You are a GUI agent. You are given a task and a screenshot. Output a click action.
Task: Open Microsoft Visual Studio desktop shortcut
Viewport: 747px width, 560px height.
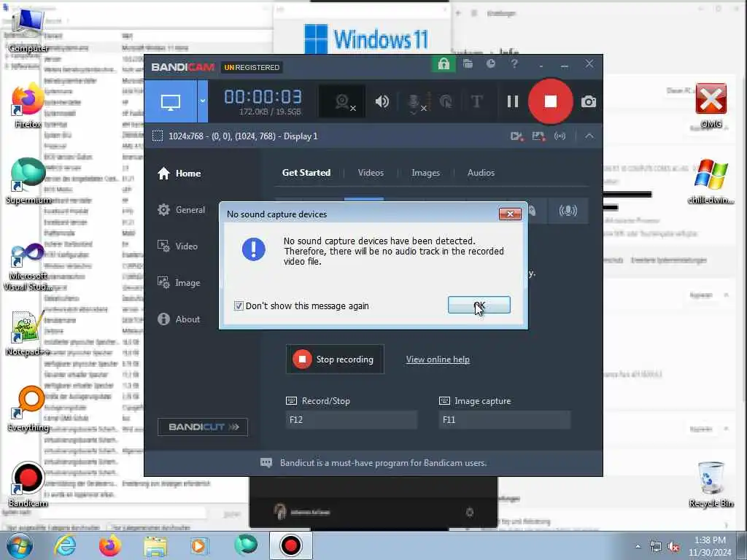click(x=28, y=267)
